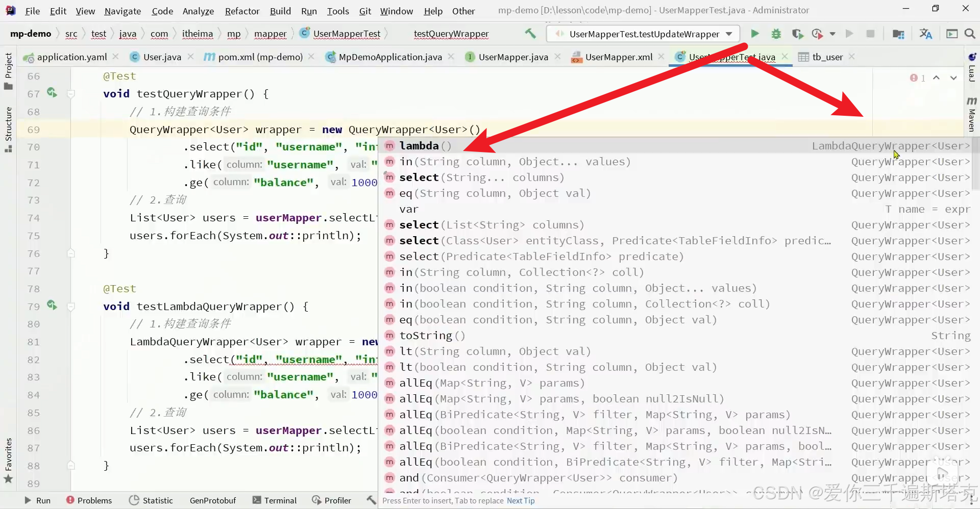Open the Refactor menu

242,11
